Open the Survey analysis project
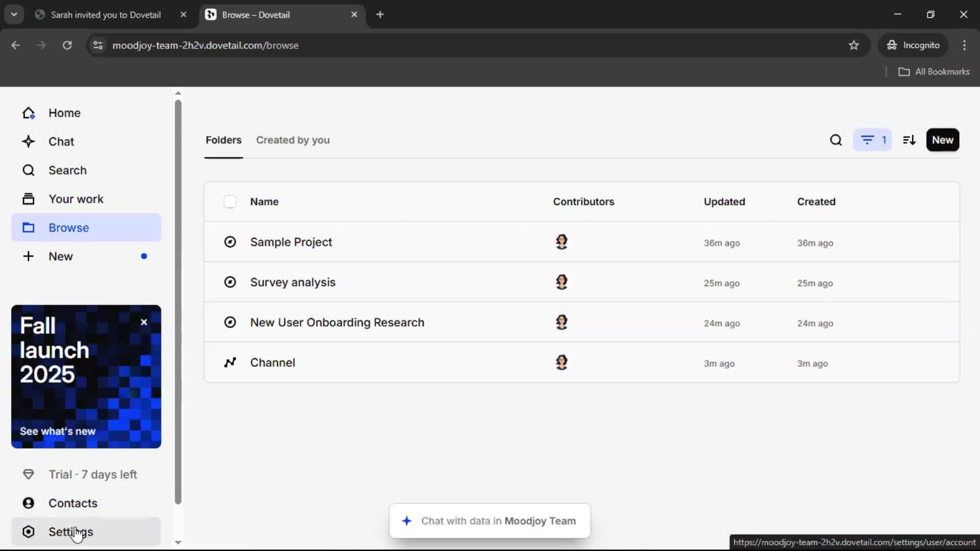Viewport: 980px width, 551px height. pyautogui.click(x=292, y=282)
